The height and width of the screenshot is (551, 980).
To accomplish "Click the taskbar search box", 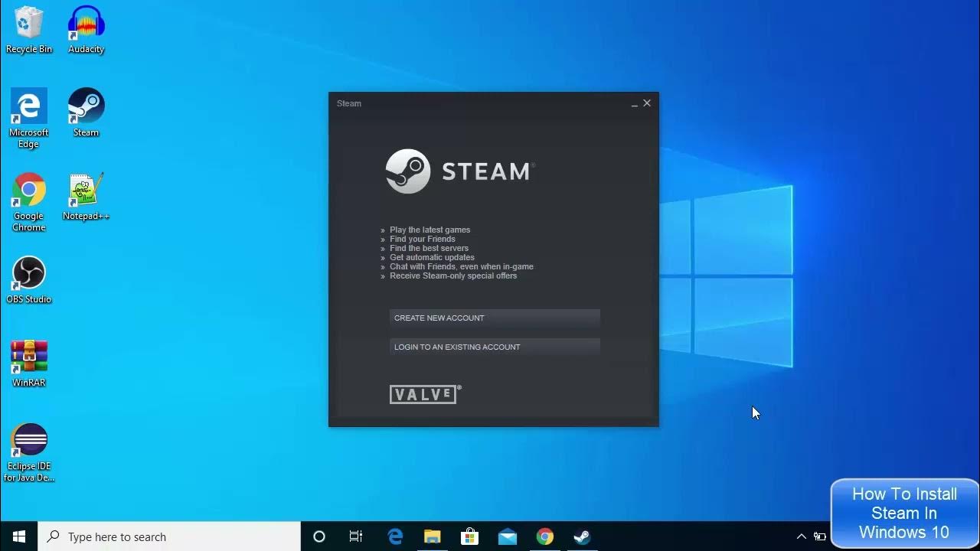I will (x=169, y=536).
